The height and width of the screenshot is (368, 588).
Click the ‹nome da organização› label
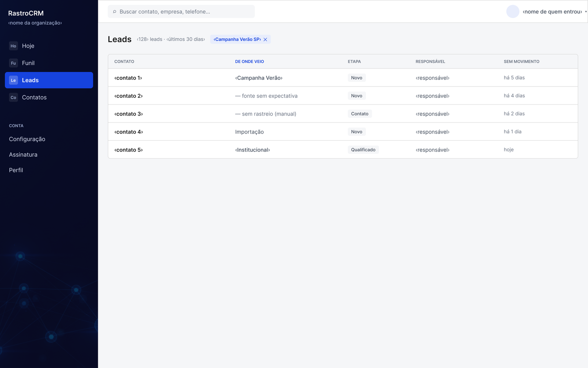click(35, 23)
